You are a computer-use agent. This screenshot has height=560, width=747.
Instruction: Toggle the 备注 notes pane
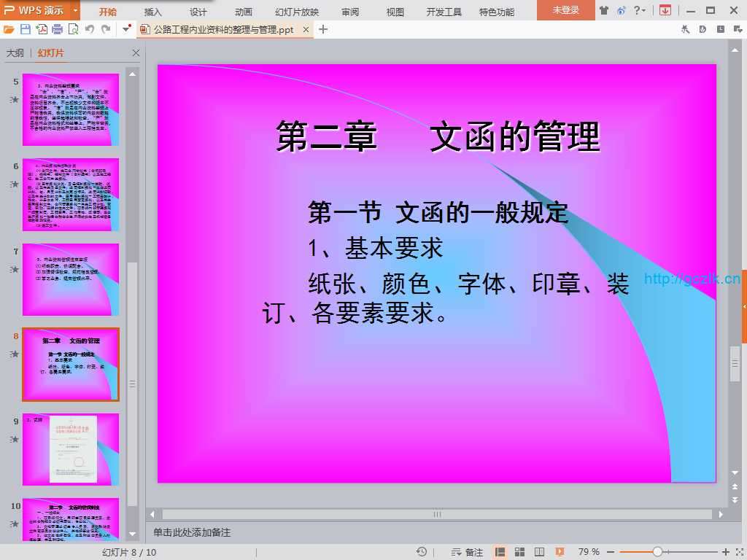pyautogui.click(x=468, y=552)
